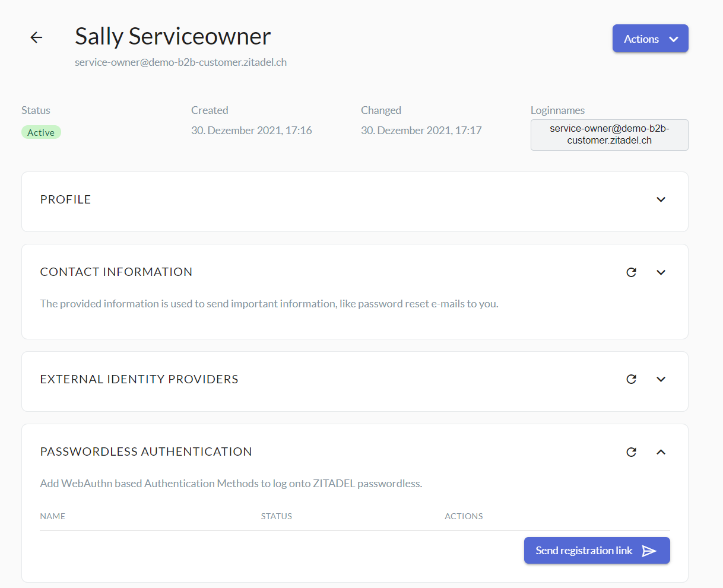Select the loginname chip under Loginnames

click(609, 135)
